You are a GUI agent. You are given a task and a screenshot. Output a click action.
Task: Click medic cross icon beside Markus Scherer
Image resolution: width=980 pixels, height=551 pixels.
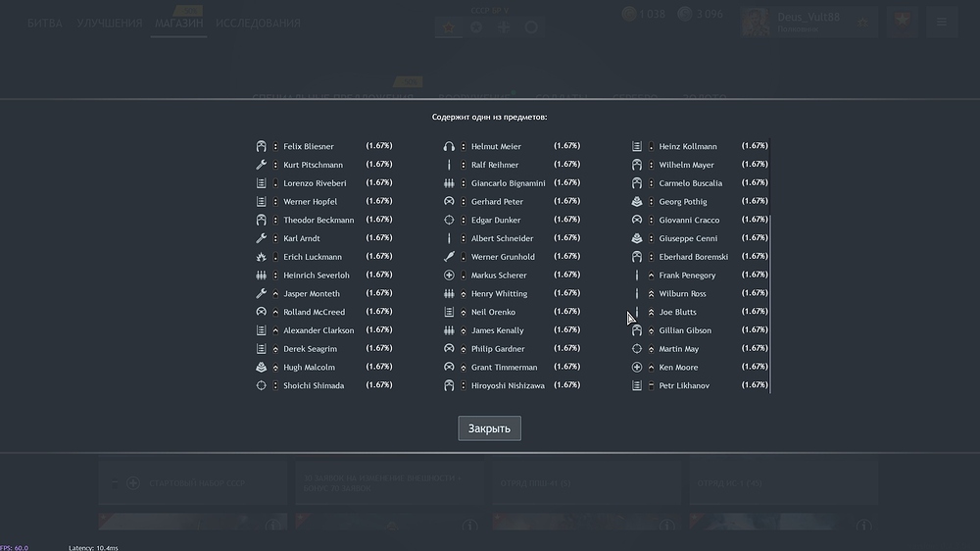(449, 275)
